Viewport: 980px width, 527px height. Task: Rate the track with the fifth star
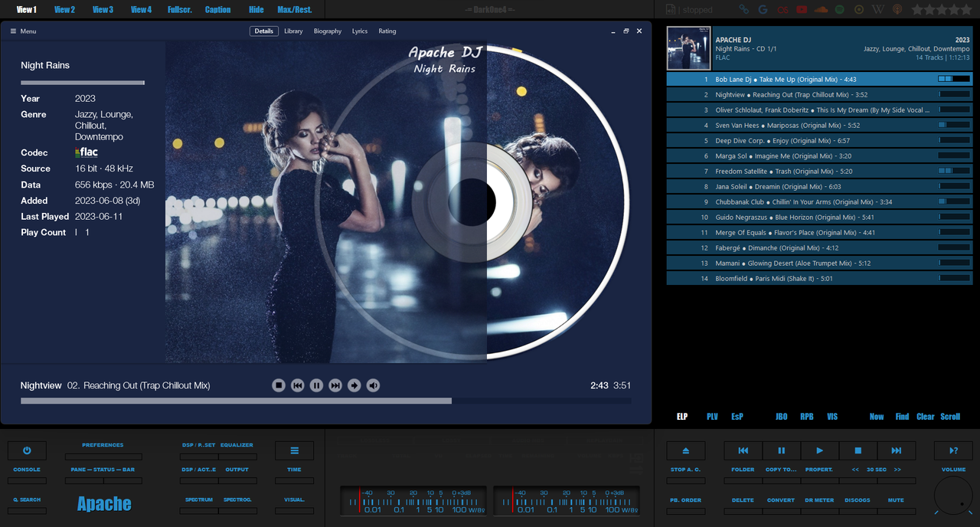point(965,9)
